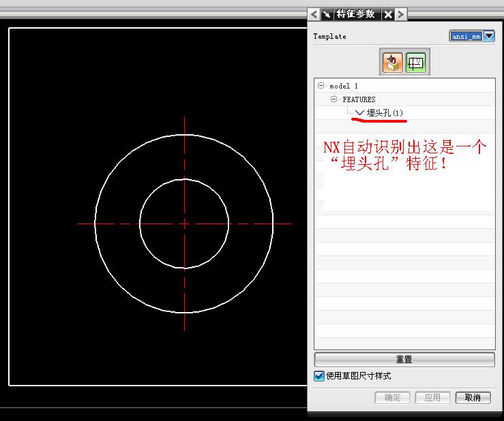Viewport: 504px width, 421px height.
Task: Click the 取消 button
Action: (x=473, y=398)
